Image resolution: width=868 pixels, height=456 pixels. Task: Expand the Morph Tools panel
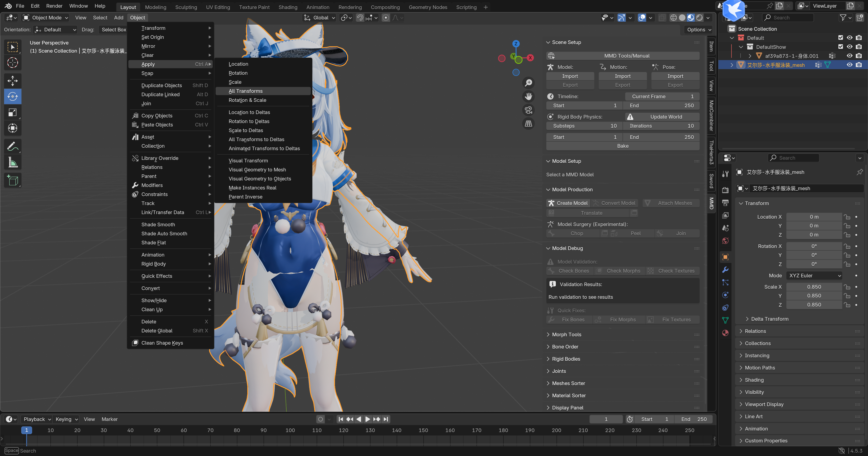tap(566, 334)
